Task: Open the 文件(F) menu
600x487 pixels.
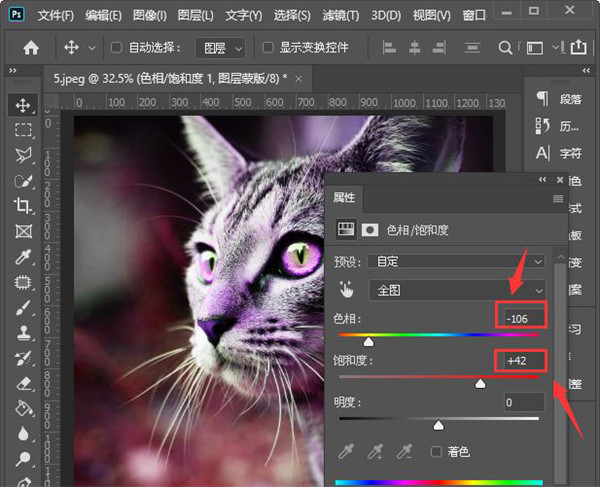Action: 55,15
